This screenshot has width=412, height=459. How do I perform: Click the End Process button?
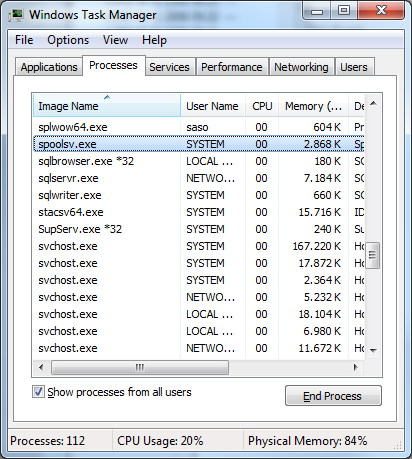(x=333, y=396)
